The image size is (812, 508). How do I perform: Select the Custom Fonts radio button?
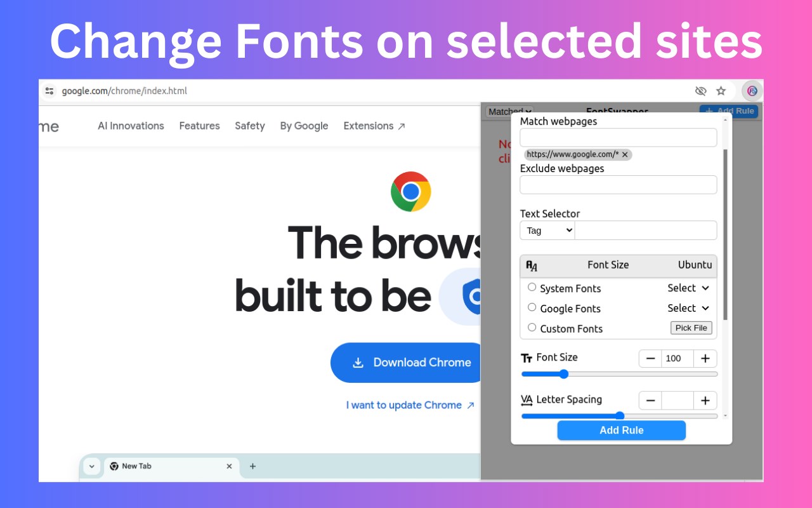coord(532,328)
